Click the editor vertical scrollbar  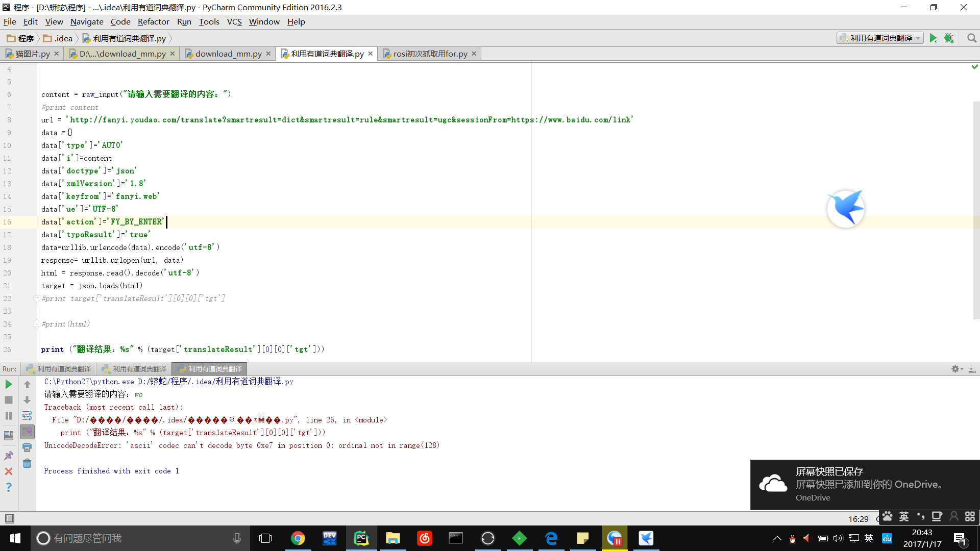click(976, 209)
